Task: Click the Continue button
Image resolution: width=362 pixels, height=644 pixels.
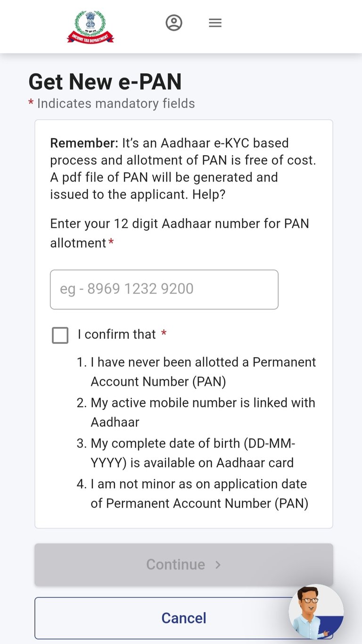Action: [184, 564]
